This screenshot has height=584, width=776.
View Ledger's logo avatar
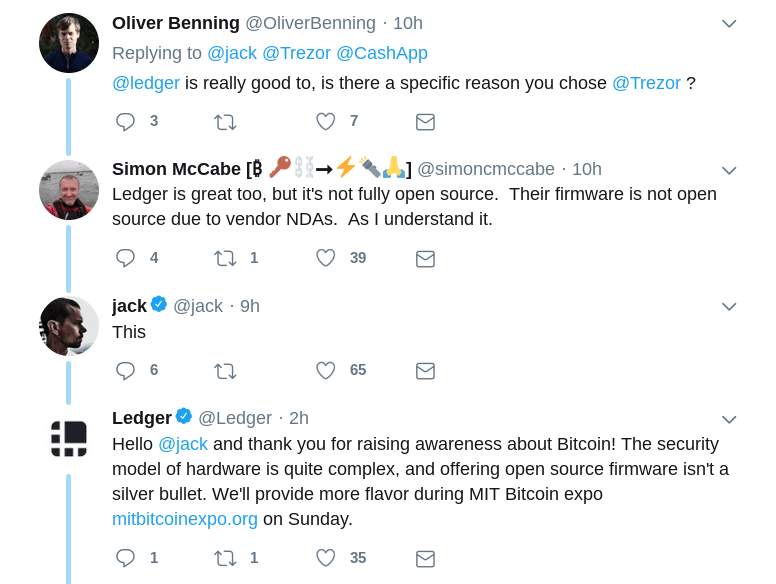tap(69, 438)
